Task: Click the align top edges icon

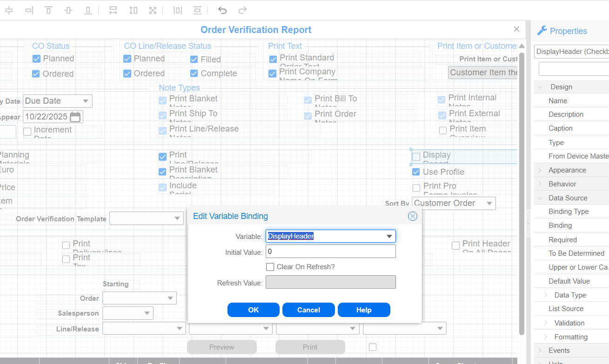Action: point(48,10)
